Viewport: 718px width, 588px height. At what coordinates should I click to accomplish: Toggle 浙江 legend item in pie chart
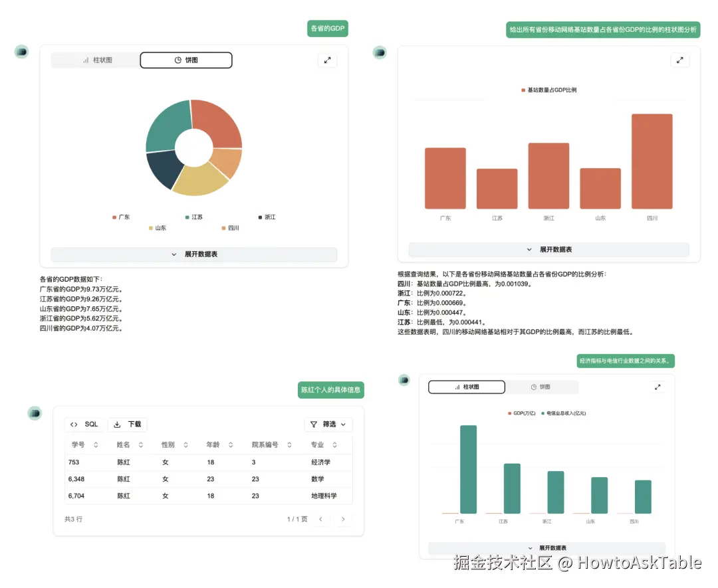(267, 217)
